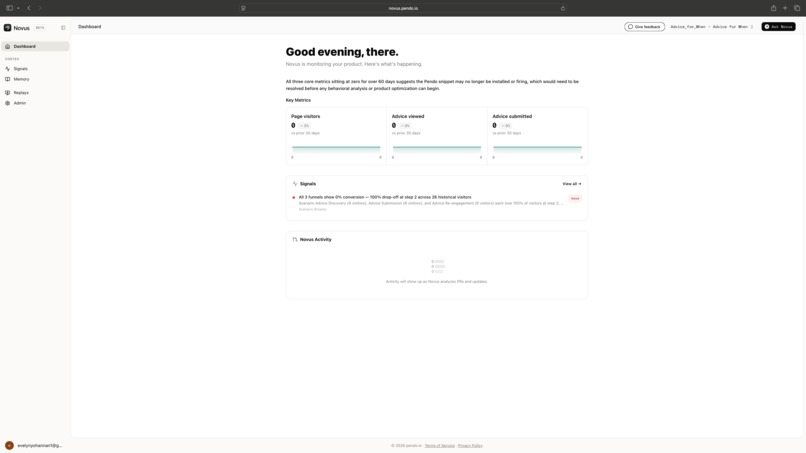
Task: Collapse the Novus sidebar panel
Action: [x=63, y=28]
